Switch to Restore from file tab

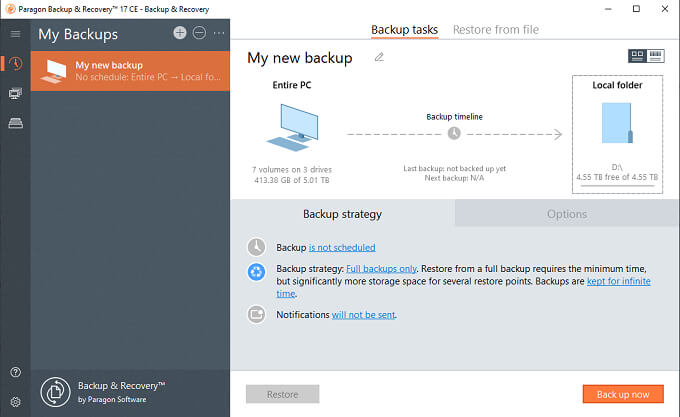(496, 30)
